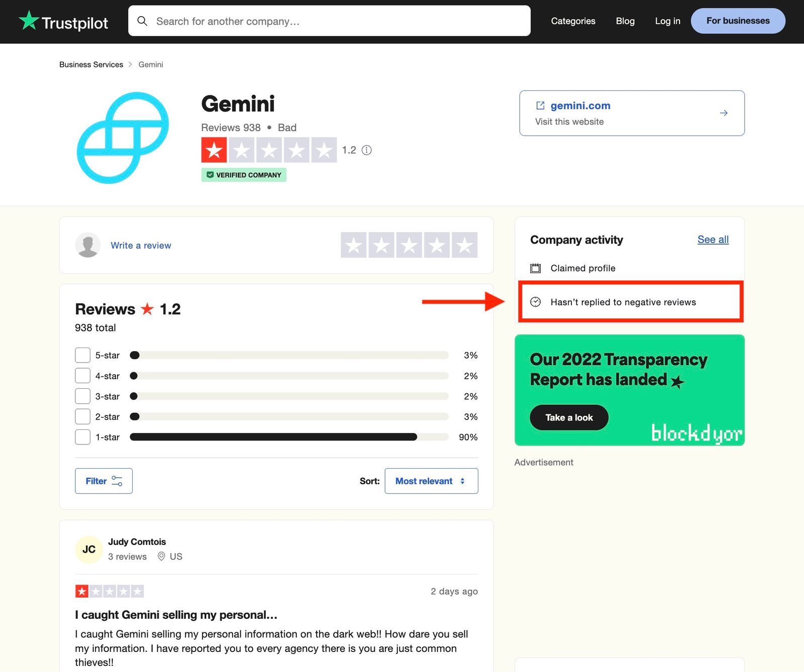Open the See all company activity link
Image resolution: width=804 pixels, height=672 pixels.
click(x=713, y=240)
